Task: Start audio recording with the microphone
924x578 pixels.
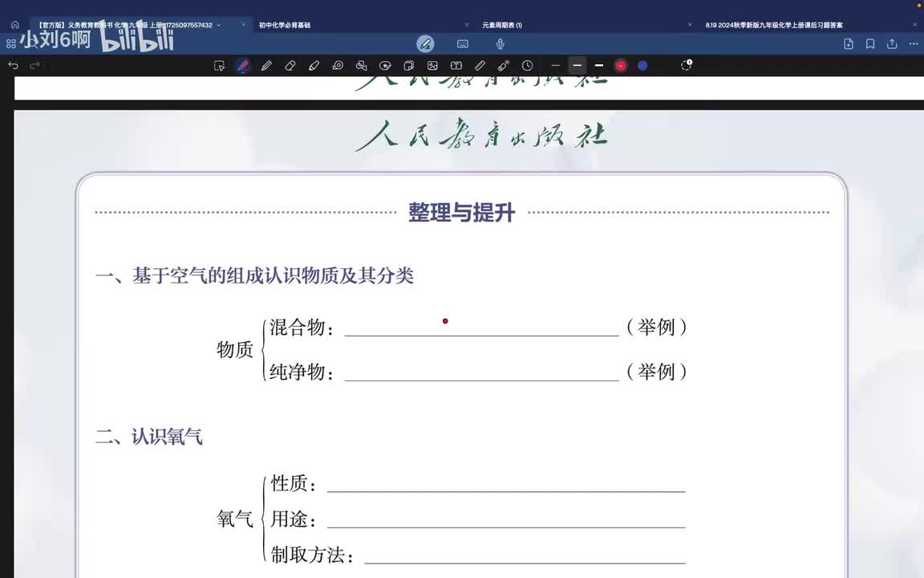Action: tap(500, 43)
